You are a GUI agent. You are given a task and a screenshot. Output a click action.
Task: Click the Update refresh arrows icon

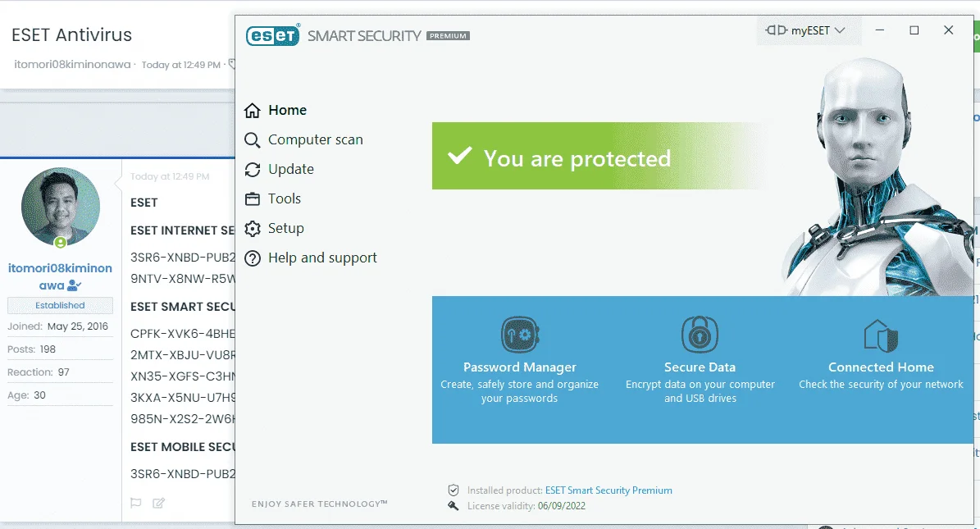253,170
